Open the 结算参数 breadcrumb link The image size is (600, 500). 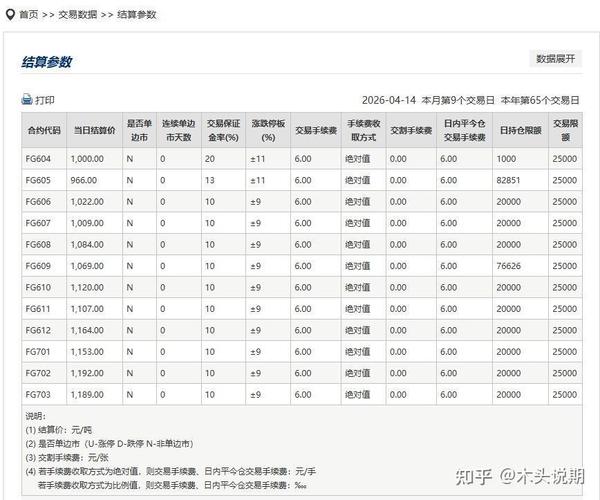point(137,15)
